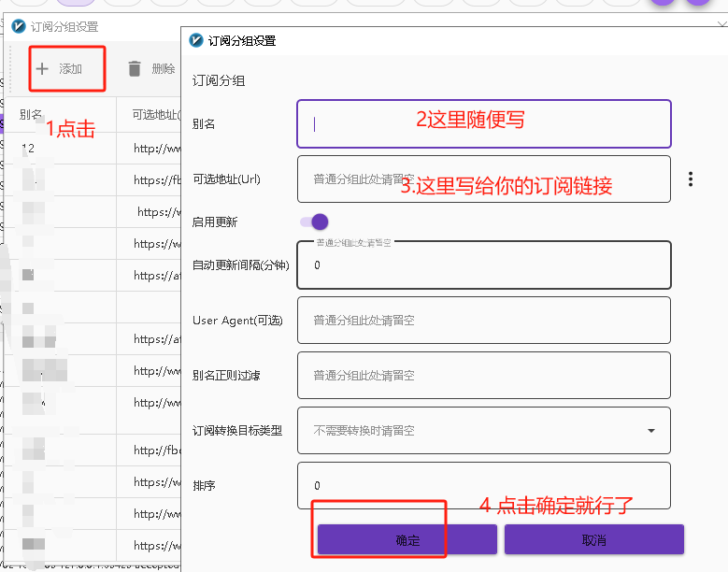
Task: Expand the 订阅转换目标类型 dropdown arrow
Action: tap(651, 431)
